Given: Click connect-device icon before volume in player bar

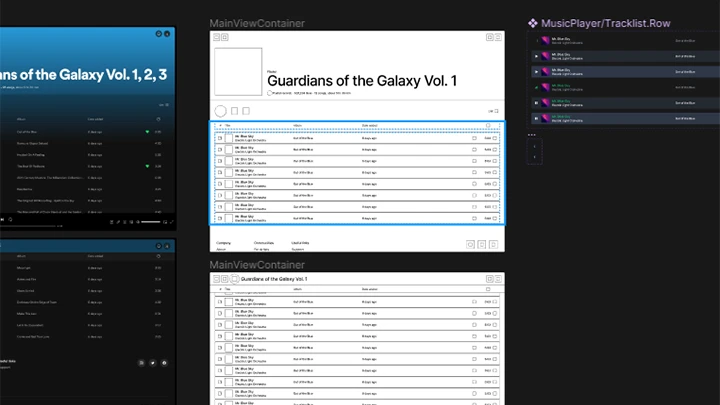Looking at the screenshot, I should pos(131,222).
